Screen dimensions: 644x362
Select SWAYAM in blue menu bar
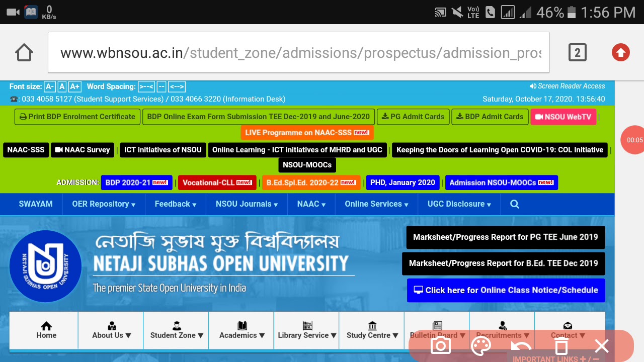(x=36, y=204)
